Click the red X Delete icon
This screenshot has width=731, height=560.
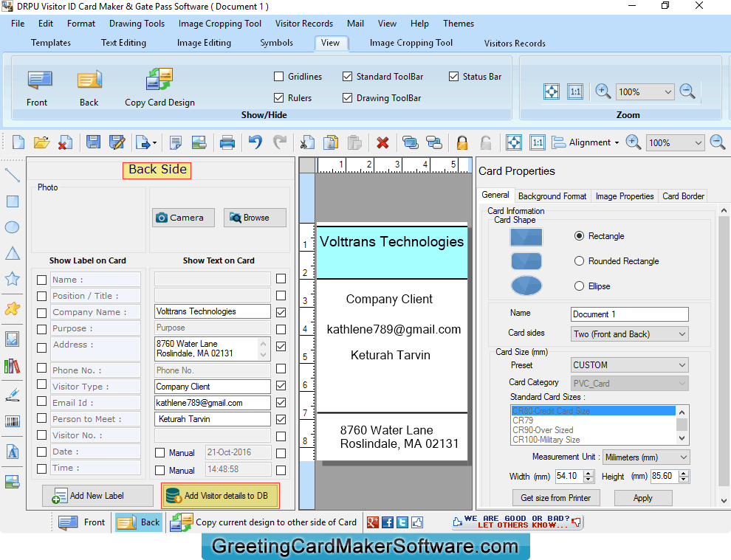[x=382, y=142]
